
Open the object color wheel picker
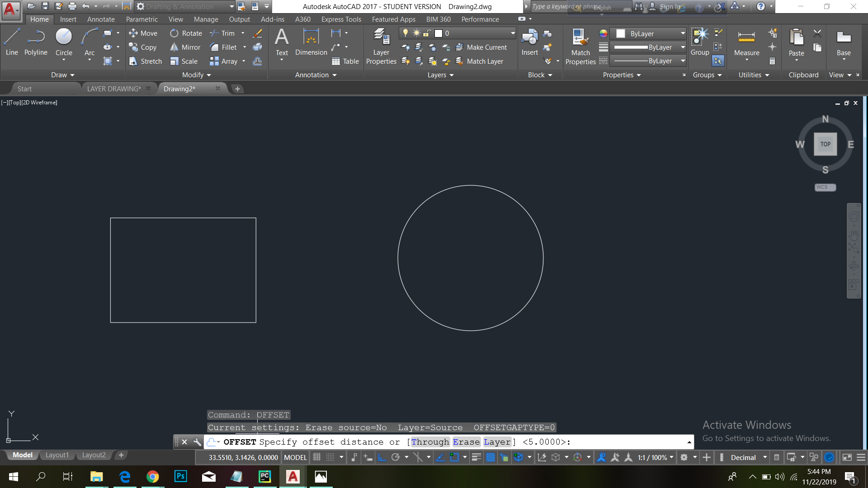[x=603, y=33]
